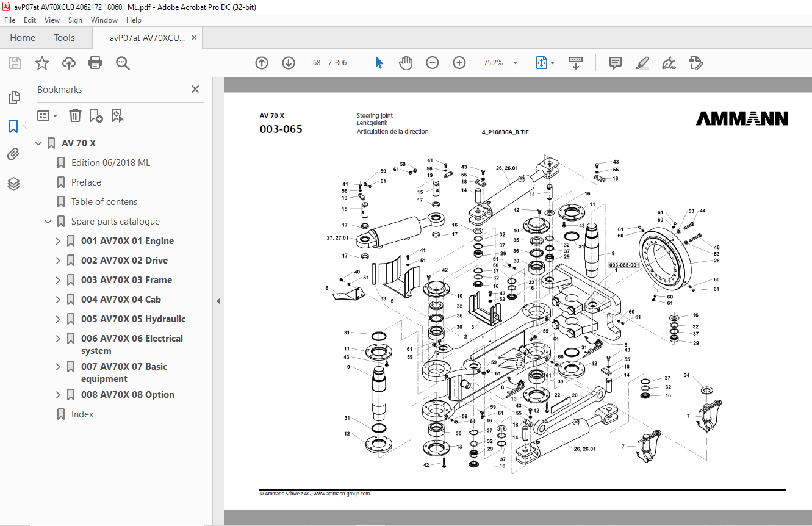Expand the 002 AV70X 02 Drive bookmark
This screenshot has width=812, height=526.
[x=58, y=261]
